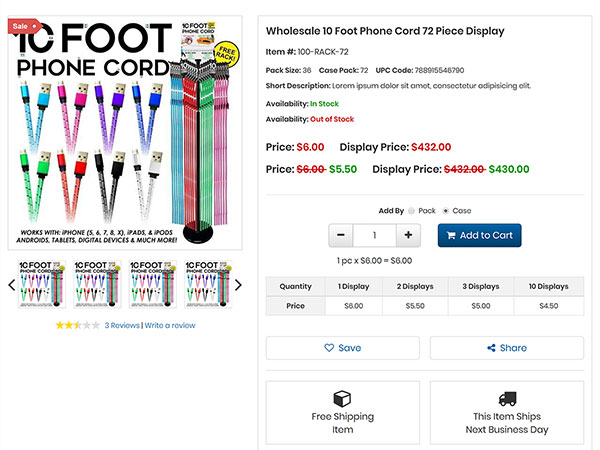The width and height of the screenshot is (600, 450).
Task: Click the previous thumbnail arrow
Action: click(x=12, y=285)
